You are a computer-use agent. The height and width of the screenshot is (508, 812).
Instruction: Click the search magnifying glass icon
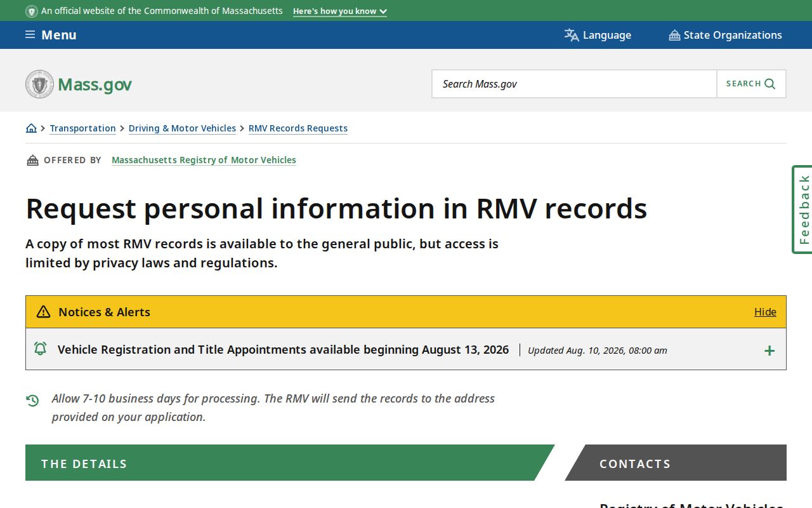tap(769, 84)
